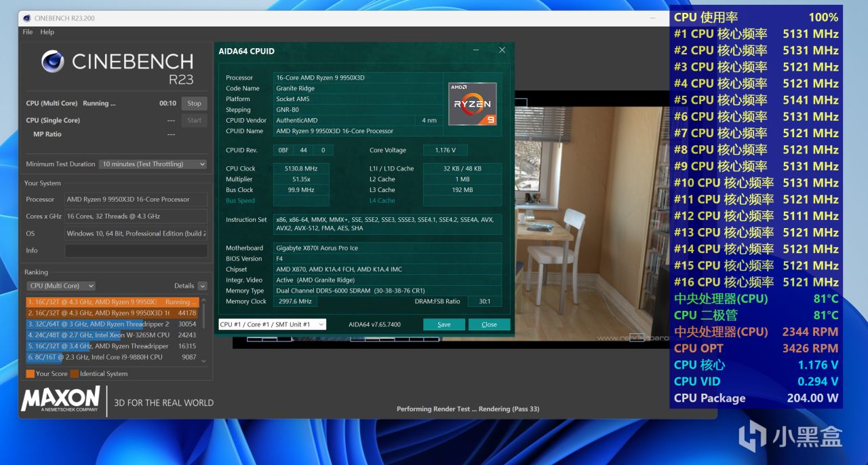Screen dimensions: 868x465
Task: Click the CPU VID 0.294 V row
Action: click(x=756, y=382)
